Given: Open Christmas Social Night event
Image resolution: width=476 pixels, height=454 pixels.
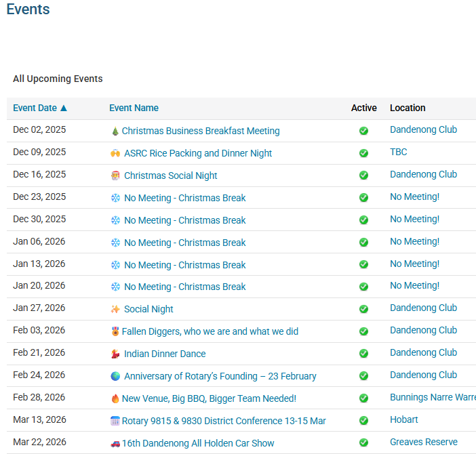Looking at the screenshot, I should (171, 176).
